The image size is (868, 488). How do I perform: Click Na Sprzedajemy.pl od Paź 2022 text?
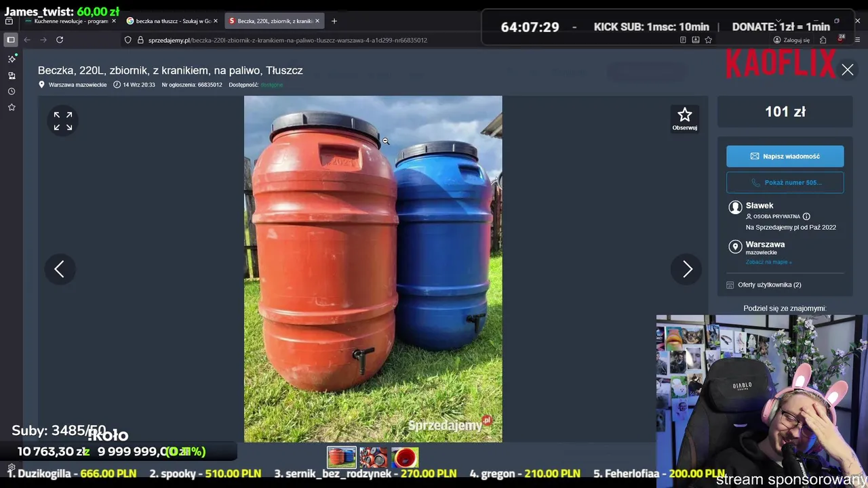pyautogui.click(x=791, y=228)
